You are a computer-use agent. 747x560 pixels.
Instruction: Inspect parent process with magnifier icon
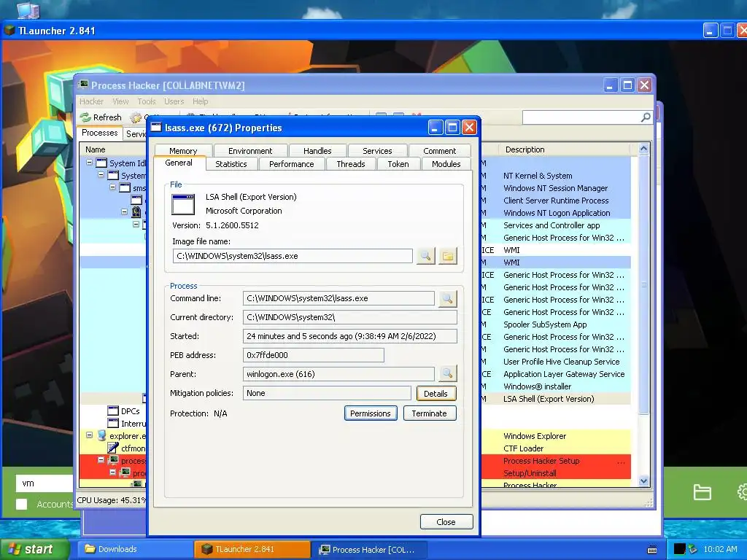click(x=447, y=374)
